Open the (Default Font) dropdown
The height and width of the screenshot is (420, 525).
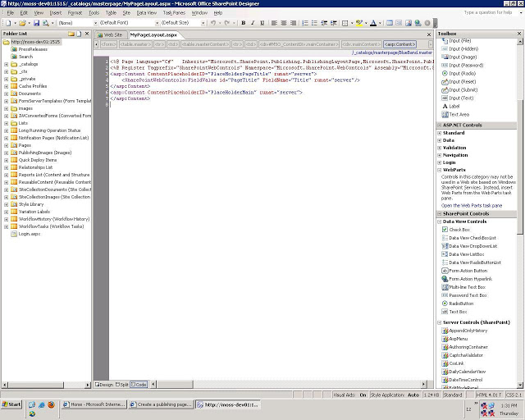(157, 23)
